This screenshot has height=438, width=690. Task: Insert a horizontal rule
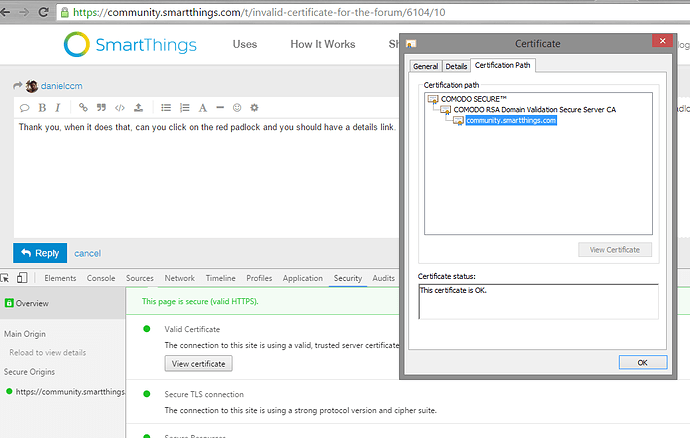(x=220, y=107)
